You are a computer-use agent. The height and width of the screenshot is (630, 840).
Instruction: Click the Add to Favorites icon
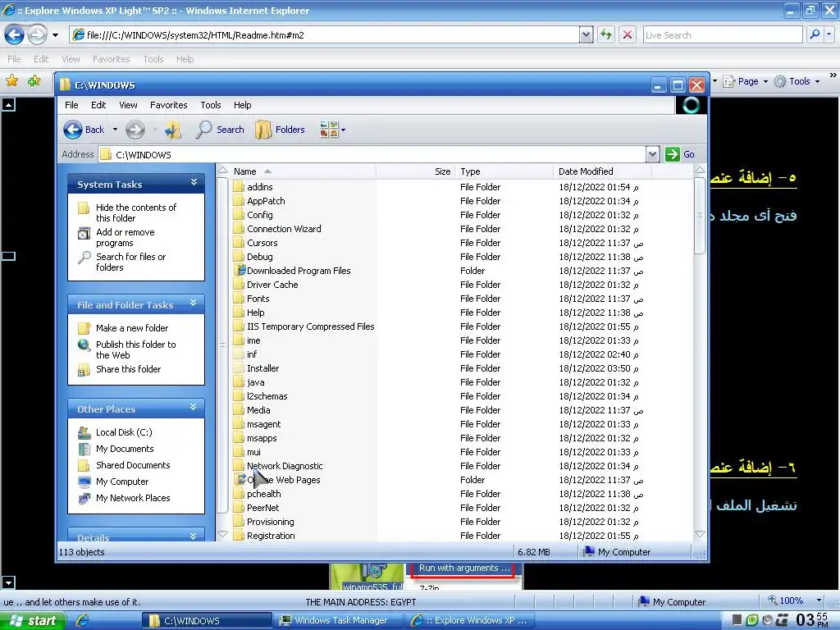[34, 81]
